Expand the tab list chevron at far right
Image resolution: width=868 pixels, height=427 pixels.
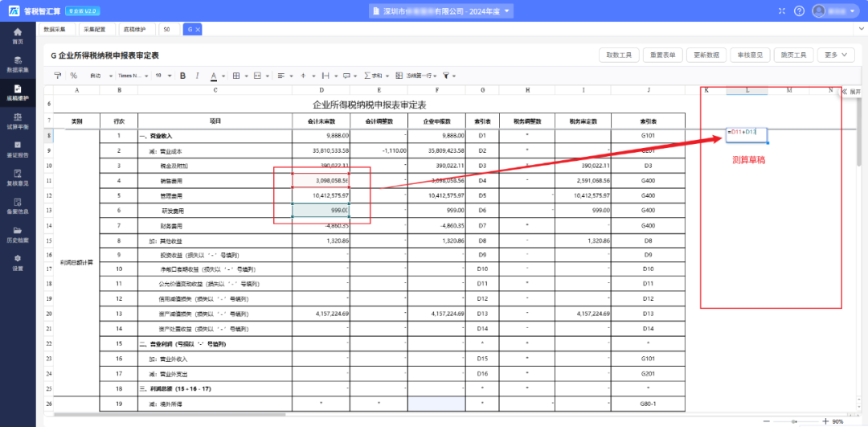pyautogui.click(x=860, y=29)
